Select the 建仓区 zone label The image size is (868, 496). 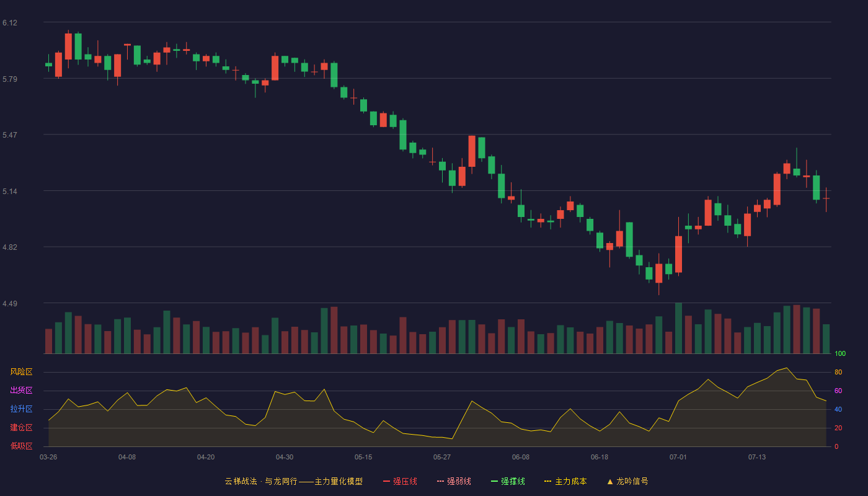click(x=21, y=428)
